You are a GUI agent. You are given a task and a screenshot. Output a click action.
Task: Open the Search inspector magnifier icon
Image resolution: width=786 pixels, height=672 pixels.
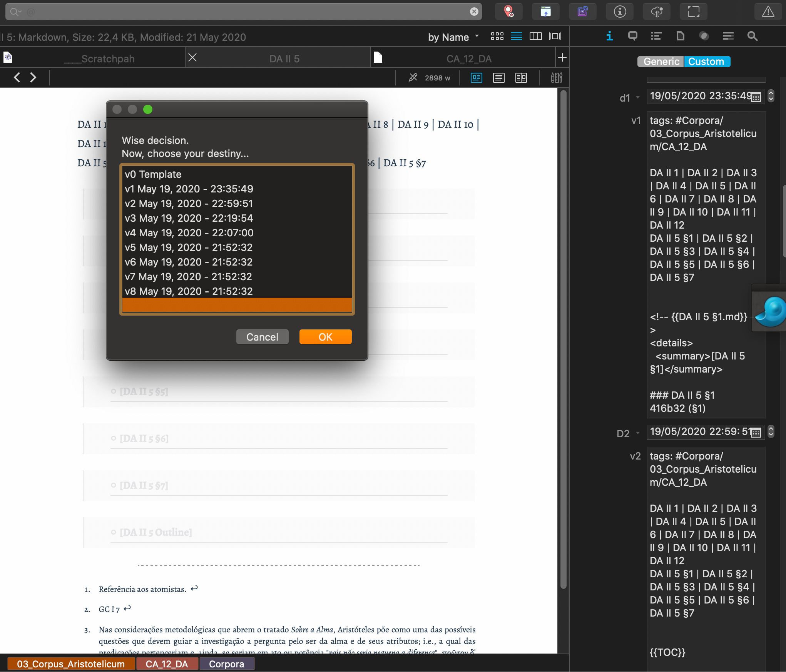coord(752,36)
